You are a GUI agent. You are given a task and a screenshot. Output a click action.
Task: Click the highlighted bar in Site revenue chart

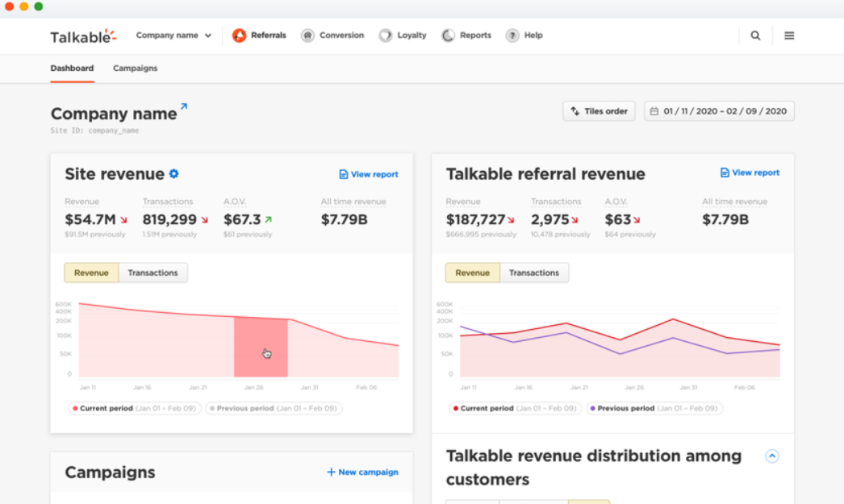pos(261,347)
